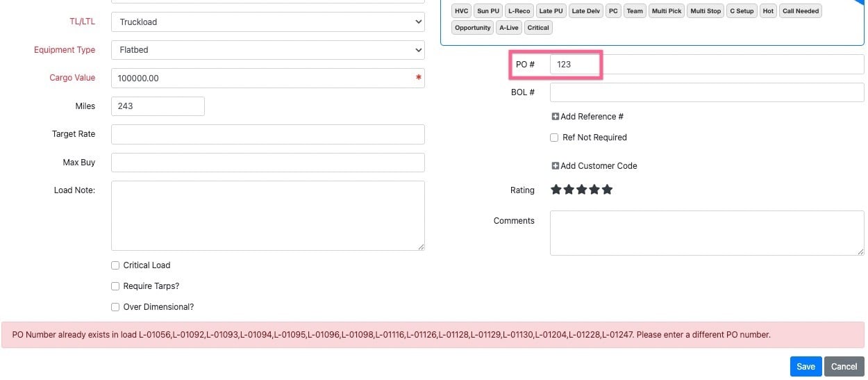868x380 pixels.
Task: Set rating to two stars
Action: pyautogui.click(x=569, y=190)
